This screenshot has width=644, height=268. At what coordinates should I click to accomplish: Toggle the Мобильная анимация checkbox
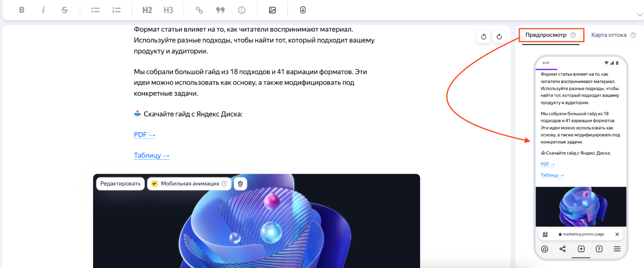point(155,184)
